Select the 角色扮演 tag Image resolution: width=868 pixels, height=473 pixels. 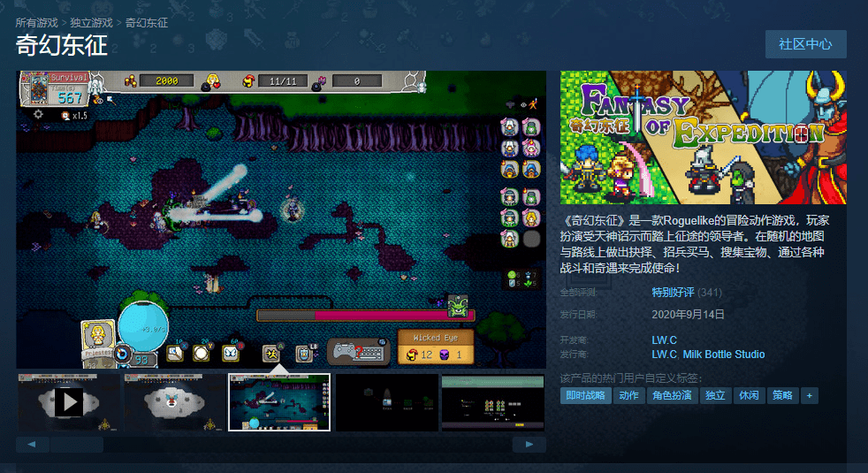pos(672,395)
